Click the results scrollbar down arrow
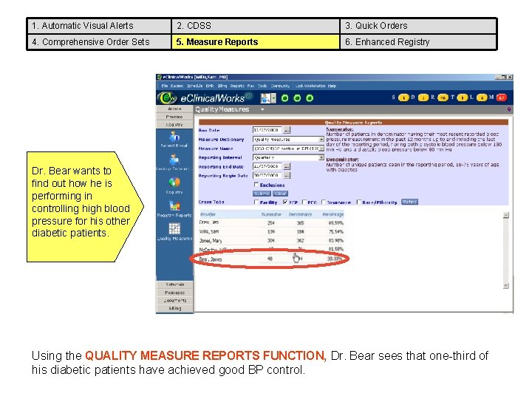The width and height of the screenshot is (532, 399). click(506, 286)
